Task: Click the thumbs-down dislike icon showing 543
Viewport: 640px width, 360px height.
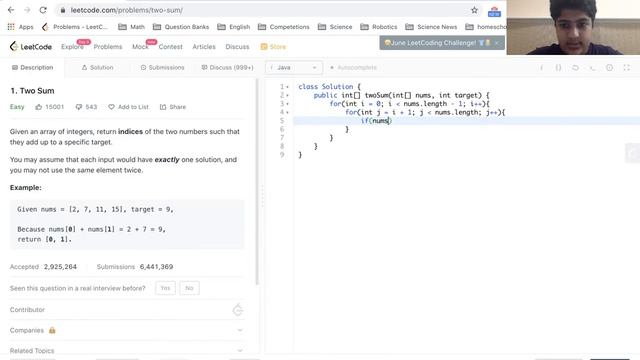Action: click(x=79, y=107)
